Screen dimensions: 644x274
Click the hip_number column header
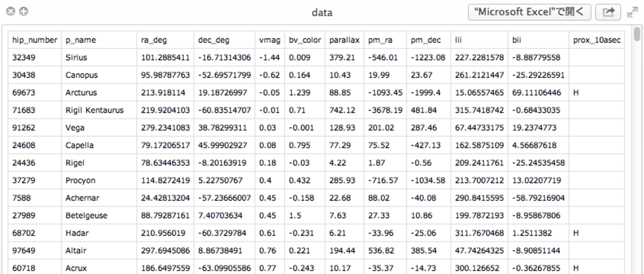pos(35,40)
